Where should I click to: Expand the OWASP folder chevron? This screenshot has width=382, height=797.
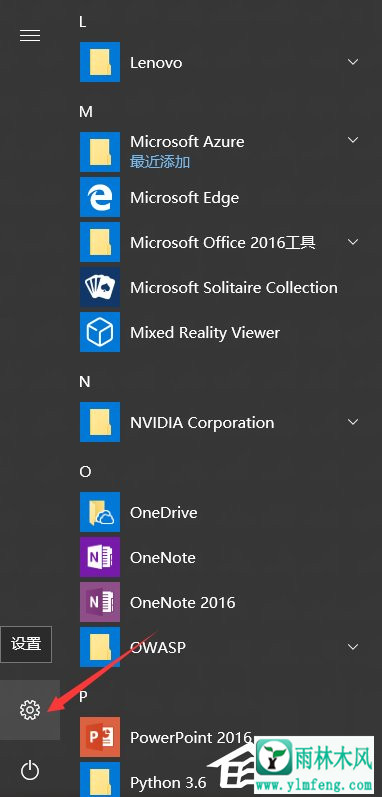click(353, 647)
